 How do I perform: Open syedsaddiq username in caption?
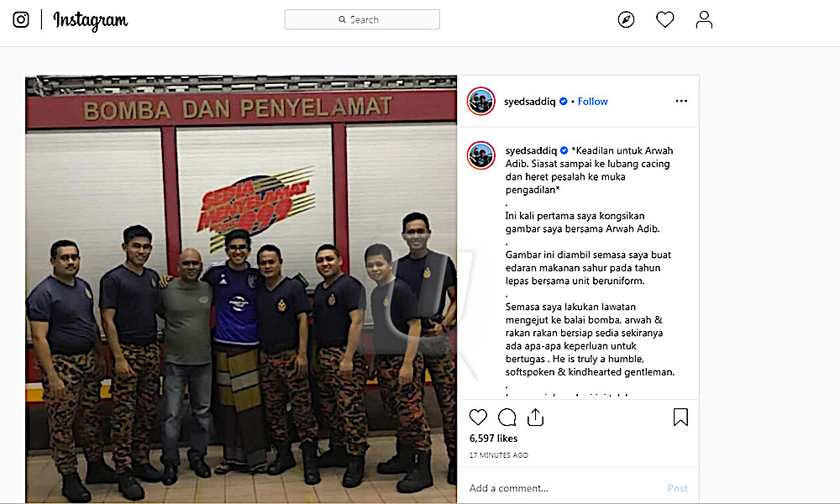[x=531, y=150]
